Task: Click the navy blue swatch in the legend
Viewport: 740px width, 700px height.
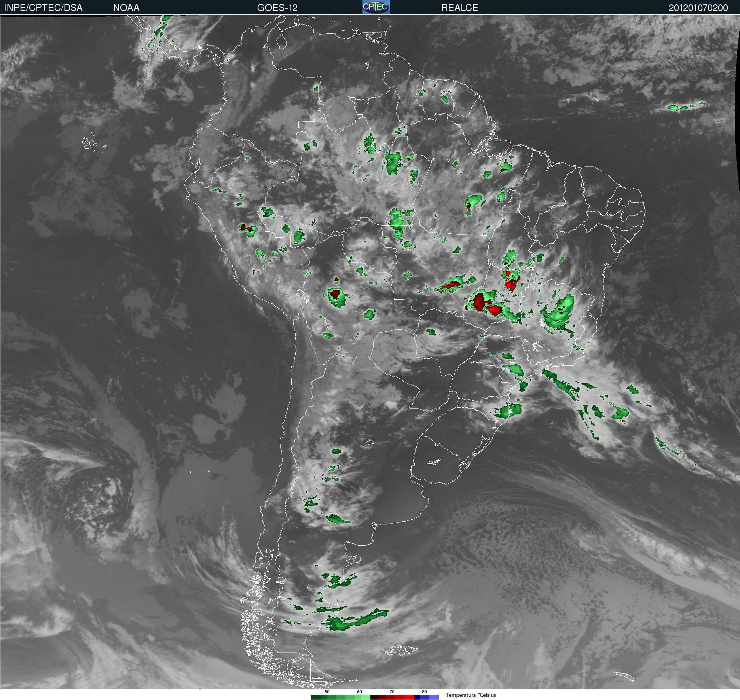Action: pyautogui.click(x=417, y=697)
